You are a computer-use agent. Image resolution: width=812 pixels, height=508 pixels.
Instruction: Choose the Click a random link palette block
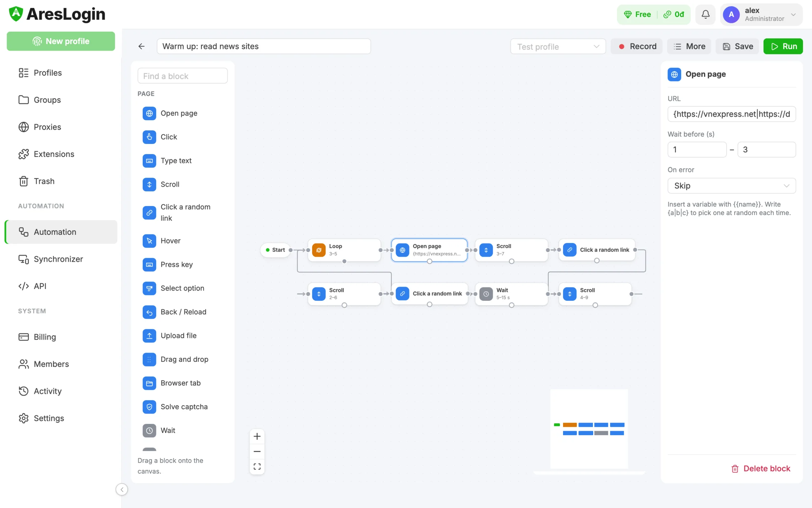[182, 213]
